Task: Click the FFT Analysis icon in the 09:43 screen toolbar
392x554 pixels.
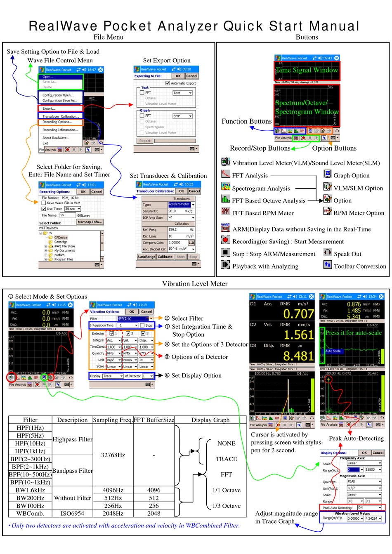Action: [x=283, y=131]
